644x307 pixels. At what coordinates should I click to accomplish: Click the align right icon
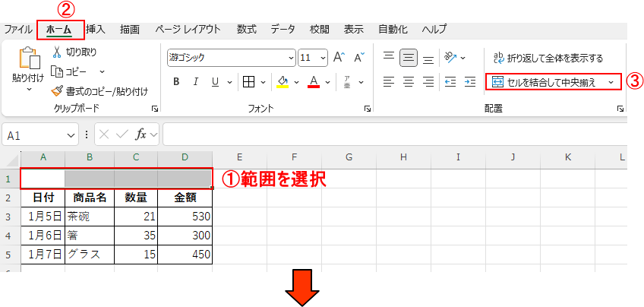point(428,82)
